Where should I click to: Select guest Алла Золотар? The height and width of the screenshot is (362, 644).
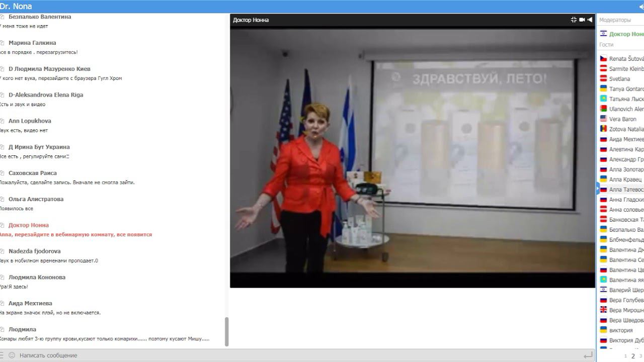tap(626, 169)
